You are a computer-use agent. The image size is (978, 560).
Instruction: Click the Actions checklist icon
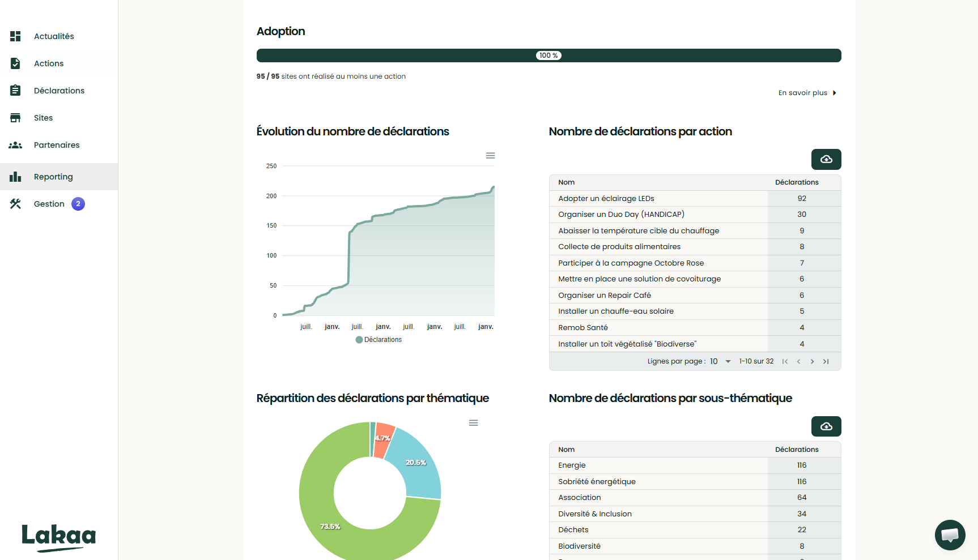[15, 63]
